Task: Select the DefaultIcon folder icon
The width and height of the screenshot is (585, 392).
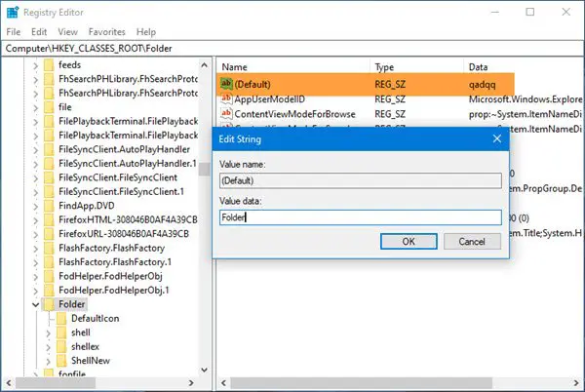Action: [62, 319]
